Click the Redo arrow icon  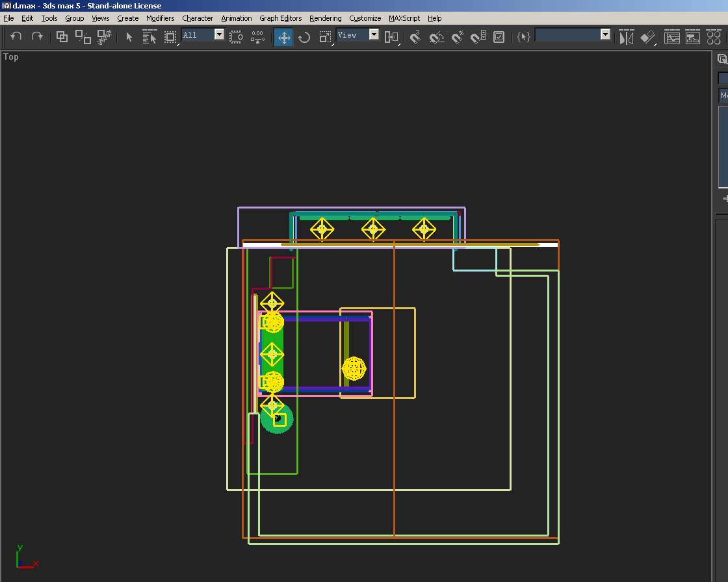pyautogui.click(x=37, y=37)
